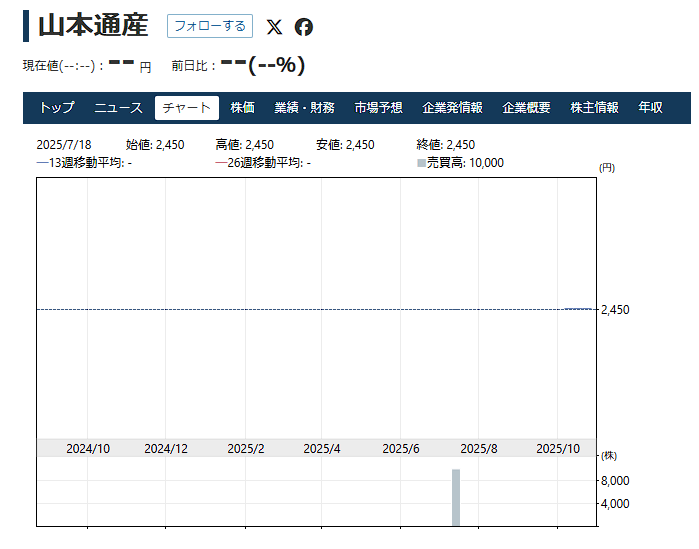Share the page on X (Twitter) icon
Viewport: 699px width, 549px height.
tap(274, 27)
